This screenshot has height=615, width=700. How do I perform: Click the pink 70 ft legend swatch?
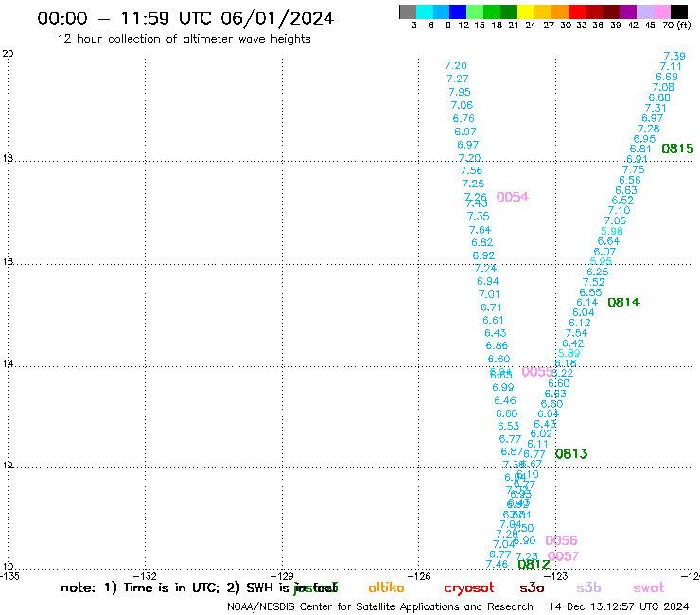[x=661, y=11]
